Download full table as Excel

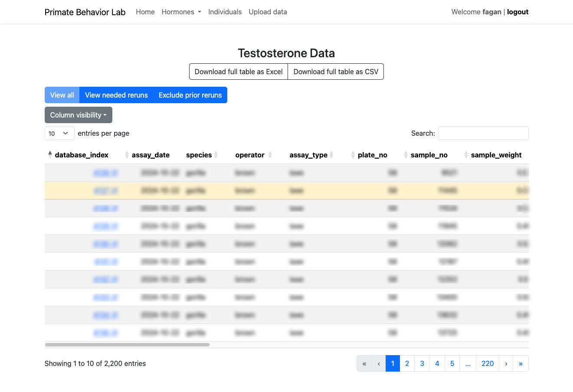(x=239, y=72)
